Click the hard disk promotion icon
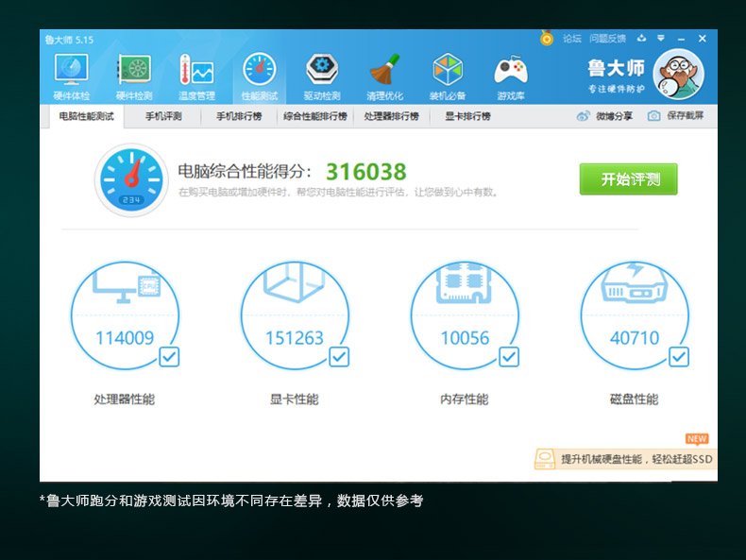Image resolution: width=746 pixels, height=560 pixels. [545, 459]
